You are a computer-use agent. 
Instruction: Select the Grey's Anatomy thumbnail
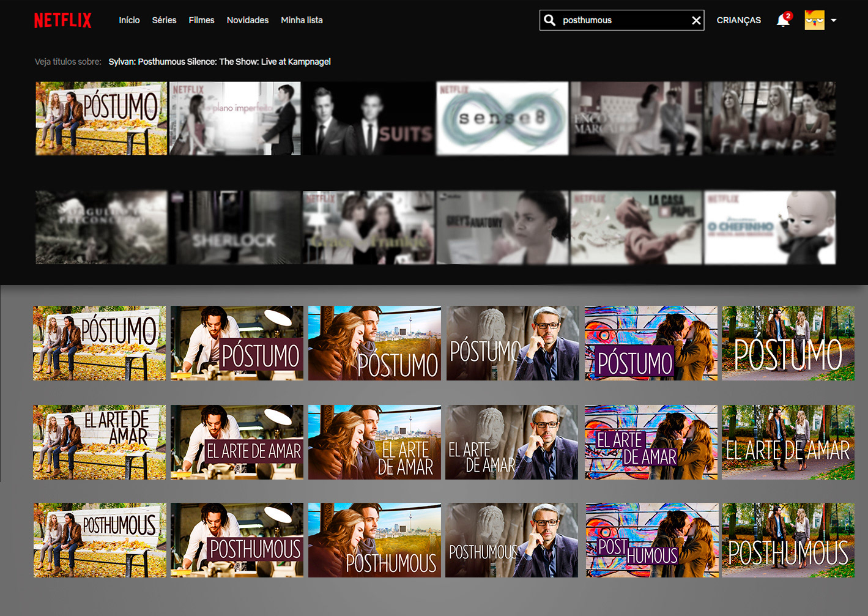(x=502, y=228)
